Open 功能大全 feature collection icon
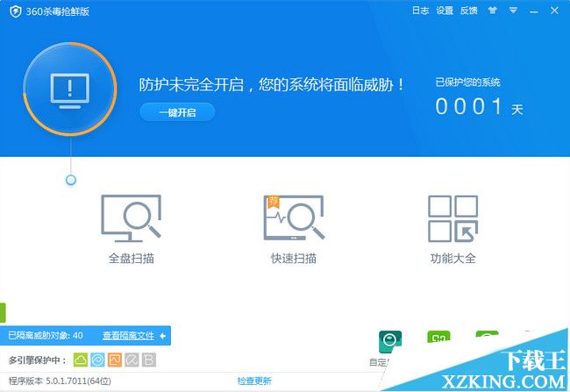The image size is (570, 392). (x=452, y=217)
